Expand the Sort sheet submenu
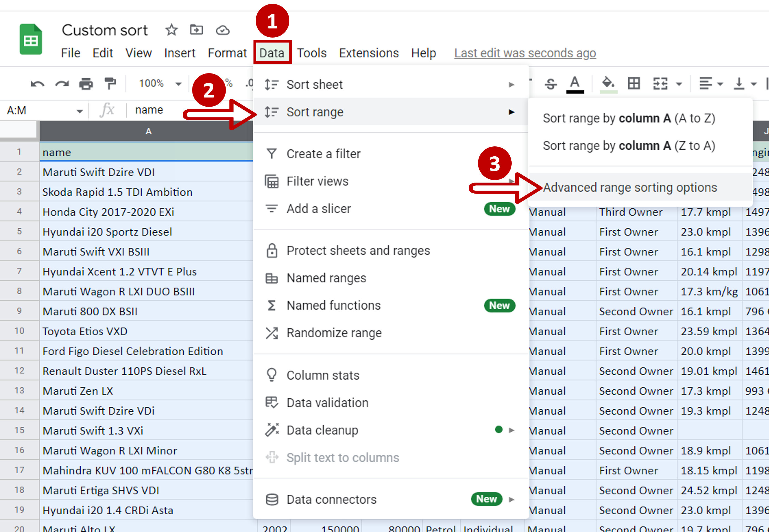The image size is (769, 532). (x=391, y=85)
